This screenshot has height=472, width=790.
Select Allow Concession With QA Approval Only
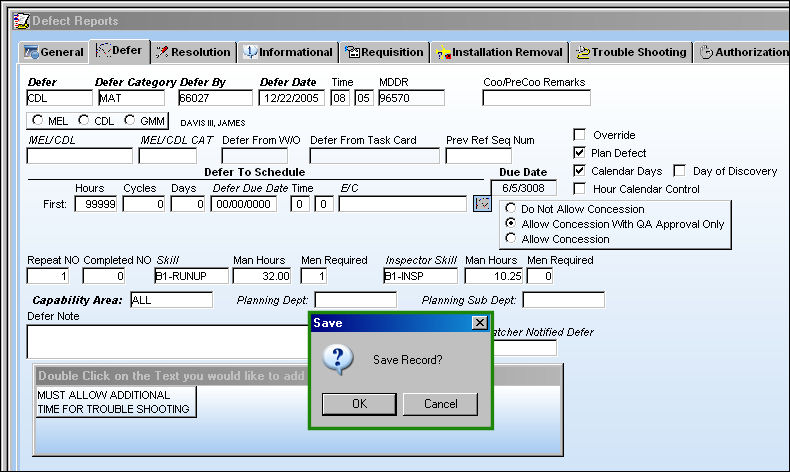[x=510, y=223]
